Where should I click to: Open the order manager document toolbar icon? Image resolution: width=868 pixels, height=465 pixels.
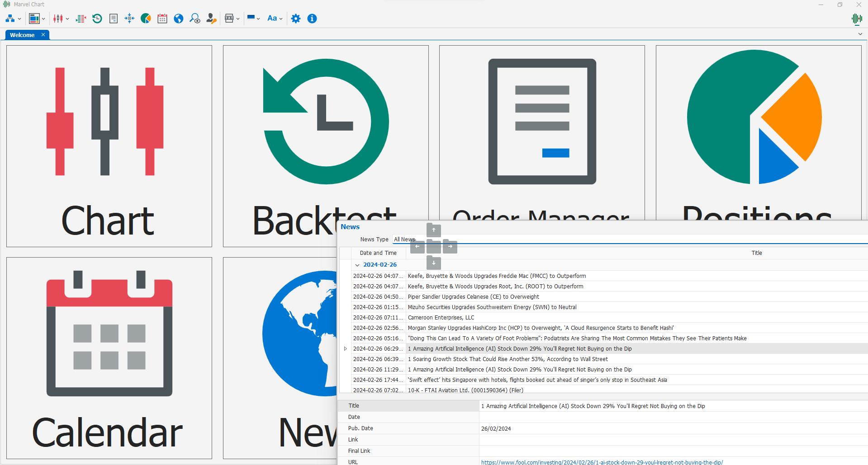pos(114,19)
